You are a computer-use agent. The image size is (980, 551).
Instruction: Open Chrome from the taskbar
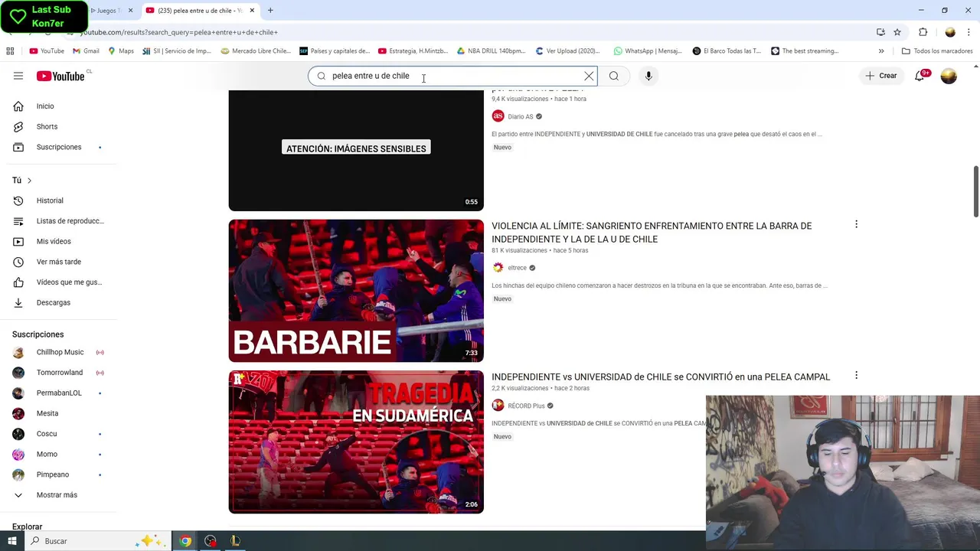click(185, 541)
